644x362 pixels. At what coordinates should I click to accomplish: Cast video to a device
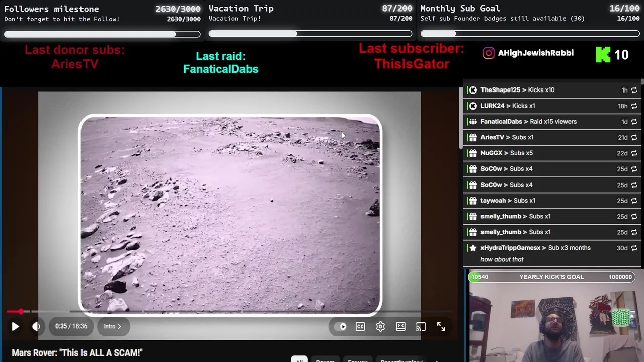point(421,326)
